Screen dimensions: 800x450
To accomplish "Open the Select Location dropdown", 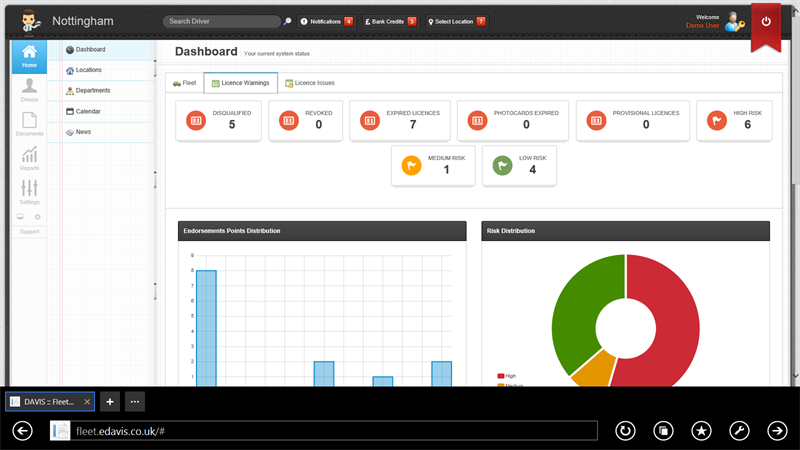I will pos(456,21).
